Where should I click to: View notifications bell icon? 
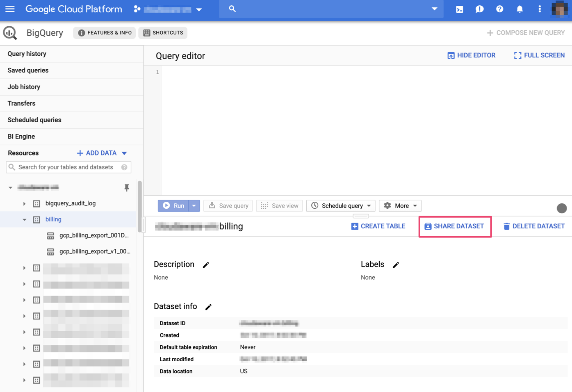point(520,9)
